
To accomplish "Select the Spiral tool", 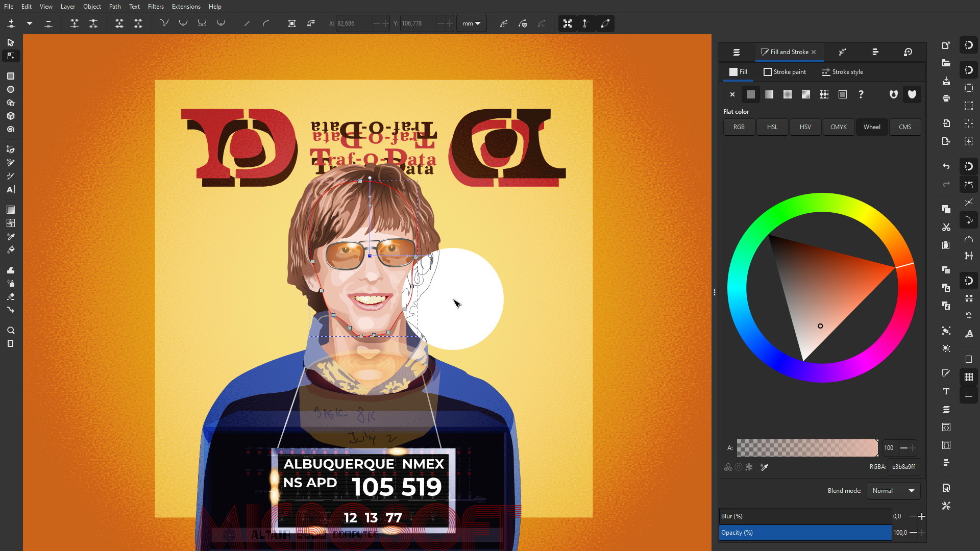I will tap(11, 130).
